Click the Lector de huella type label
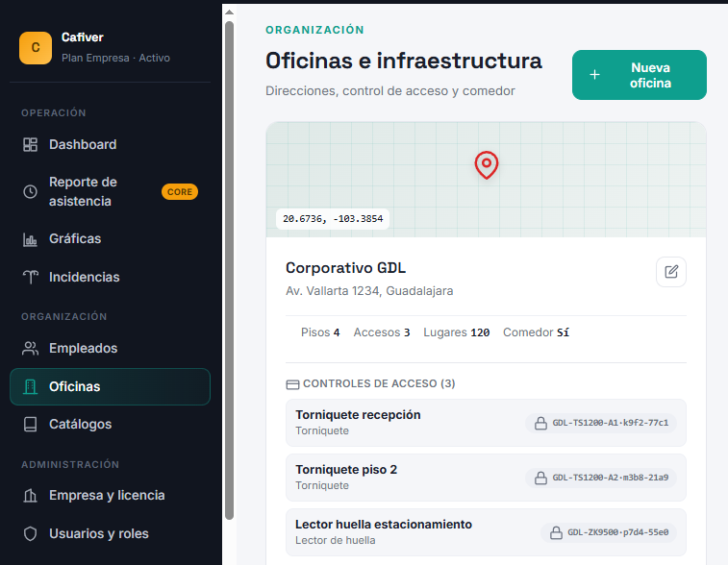 (336, 540)
